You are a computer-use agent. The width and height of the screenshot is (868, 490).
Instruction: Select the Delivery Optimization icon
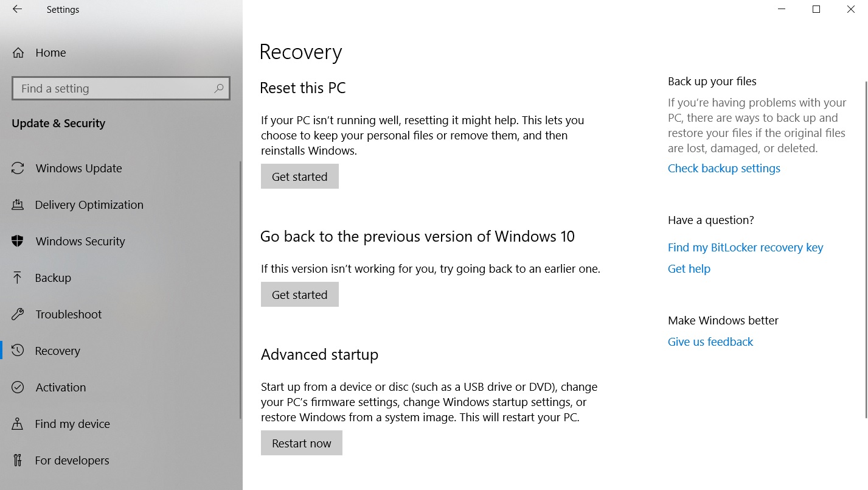point(18,205)
